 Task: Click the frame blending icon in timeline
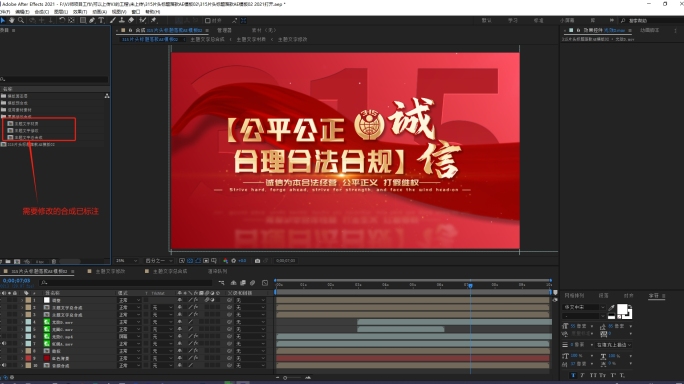tap(243, 283)
